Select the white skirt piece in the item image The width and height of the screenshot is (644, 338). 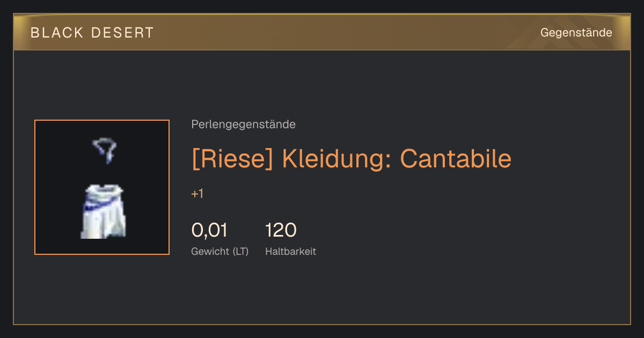pyautogui.click(x=103, y=211)
